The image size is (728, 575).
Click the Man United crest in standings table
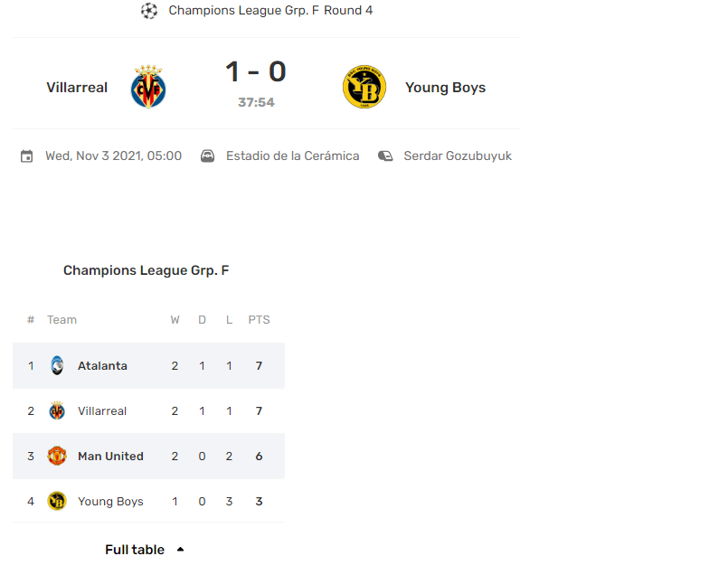coord(57,457)
